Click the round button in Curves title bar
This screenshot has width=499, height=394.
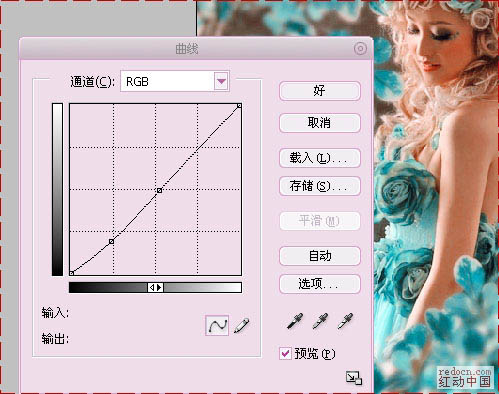(360, 49)
